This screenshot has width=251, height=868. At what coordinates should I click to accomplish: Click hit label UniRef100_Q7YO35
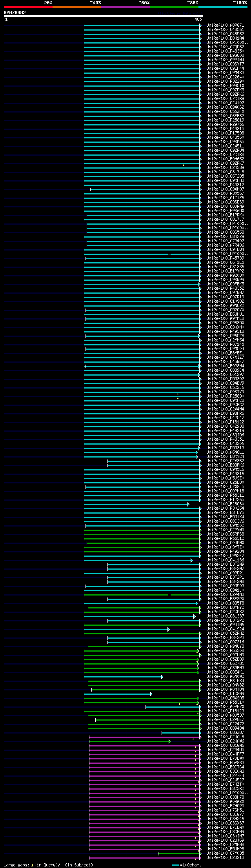[x=225, y=853]
